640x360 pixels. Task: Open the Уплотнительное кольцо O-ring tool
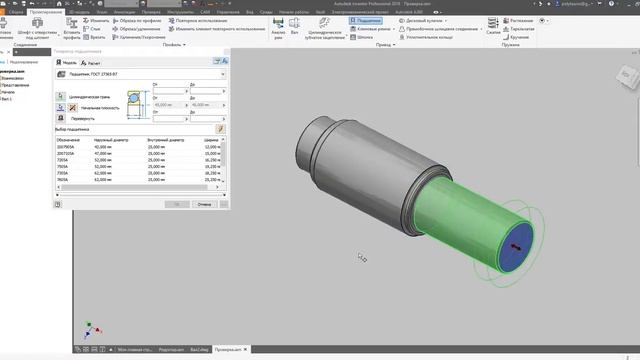426,37
